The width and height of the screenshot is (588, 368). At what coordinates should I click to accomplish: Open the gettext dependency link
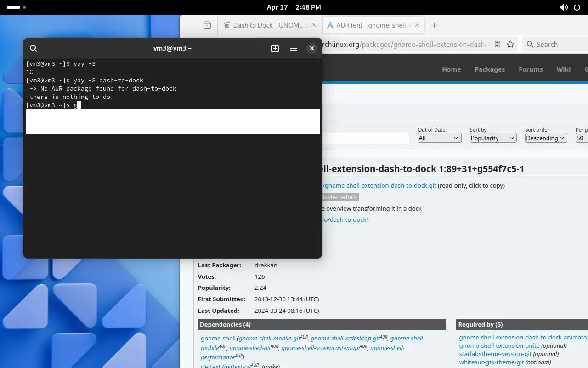[x=210, y=366]
